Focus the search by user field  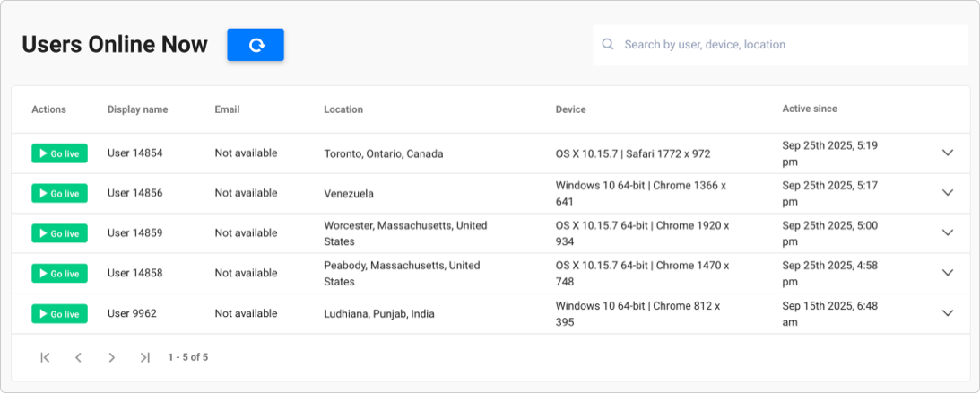[781, 44]
